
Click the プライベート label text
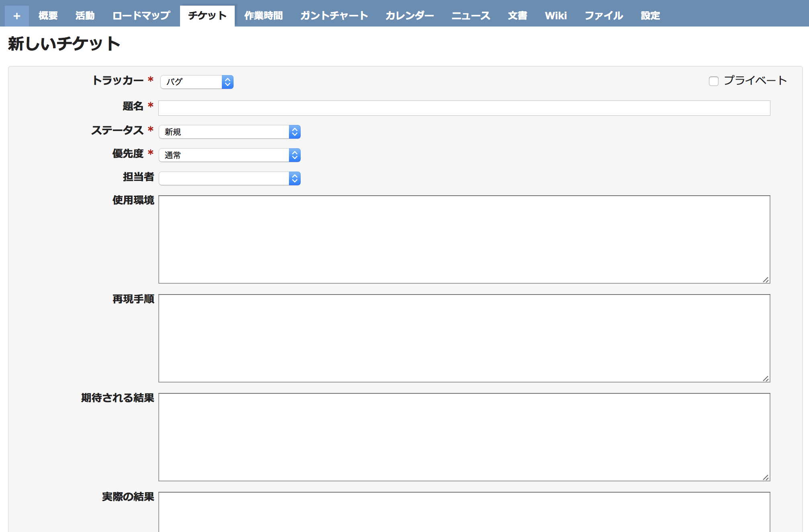(x=755, y=80)
